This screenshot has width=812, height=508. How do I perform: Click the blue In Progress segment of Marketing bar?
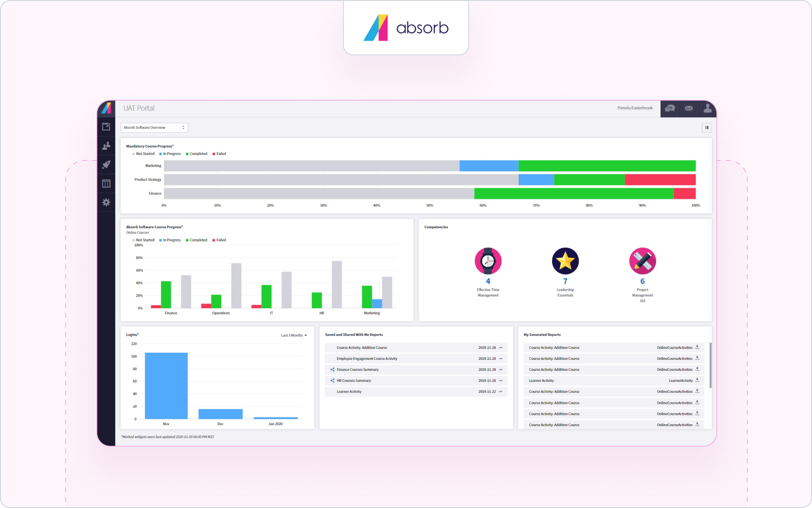489,166
